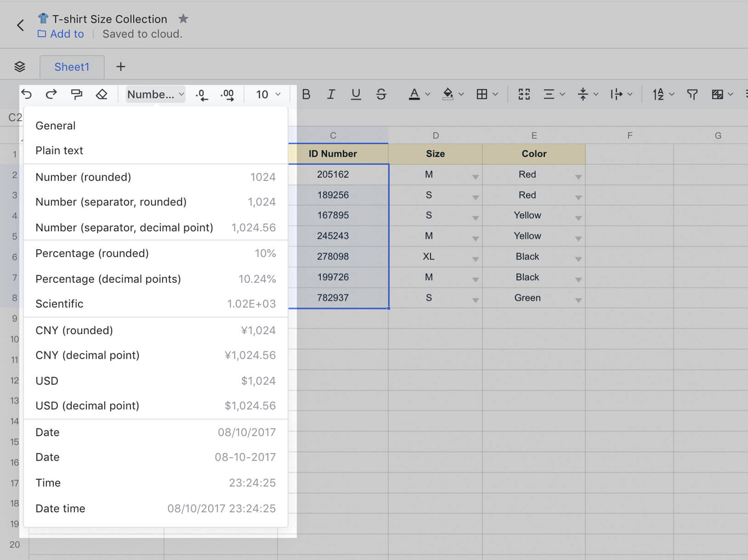The image size is (748, 560).
Task: Expand the font size 10 dropdown
Action: point(268,94)
